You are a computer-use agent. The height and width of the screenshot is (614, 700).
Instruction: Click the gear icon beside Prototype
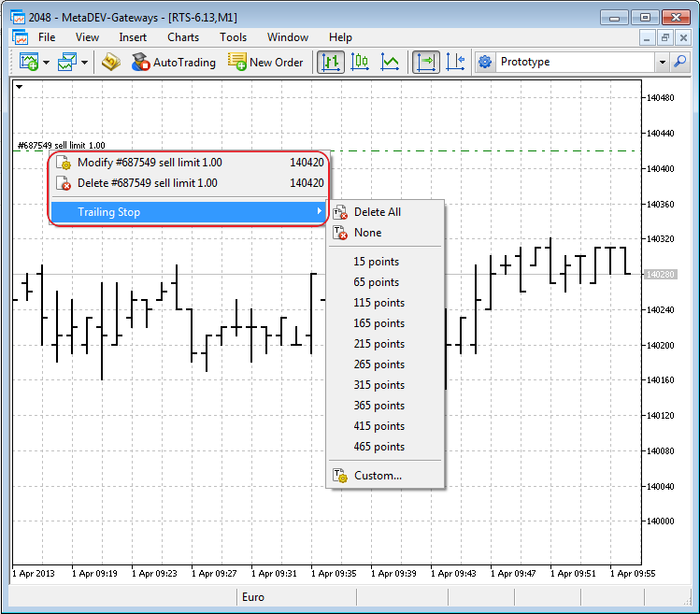(x=485, y=62)
